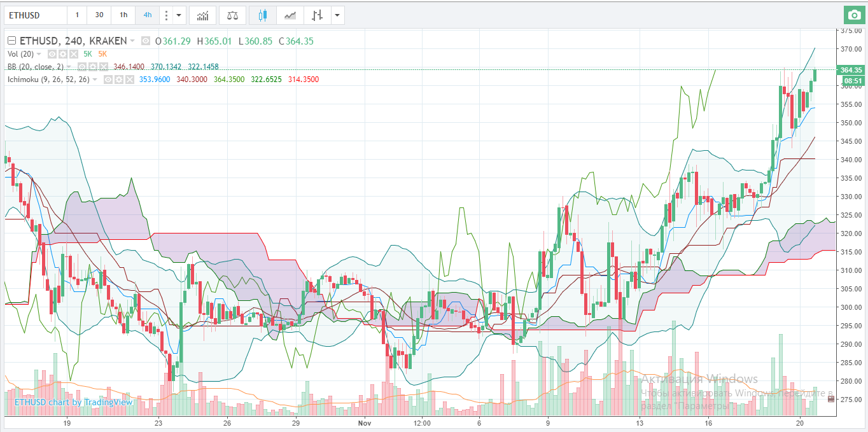Open the ETHUSD chart by TradingView link
The width and height of the screenshot is (868, 432).
(73, 402)
